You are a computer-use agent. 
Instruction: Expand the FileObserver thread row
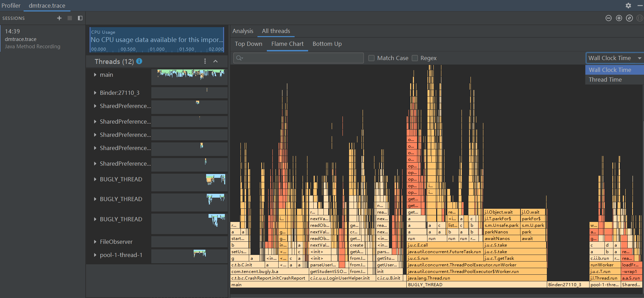(95, 242)
